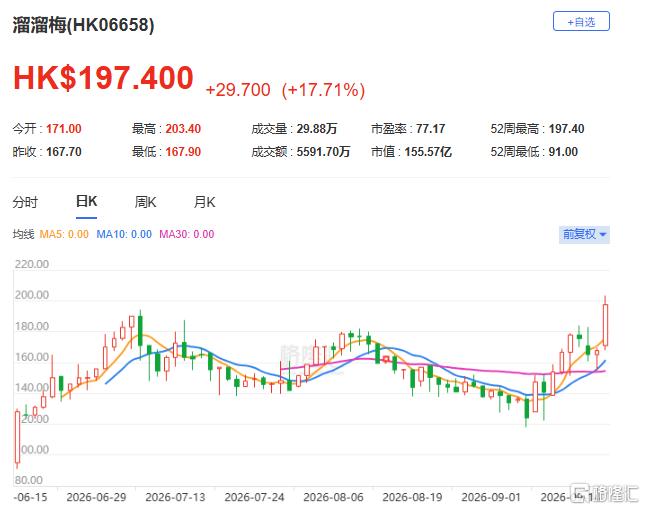The width and height of the screenshot is (645, 510).
Task: Click the 成交额 value 5591.70万
Action: (x=323, y=152)
